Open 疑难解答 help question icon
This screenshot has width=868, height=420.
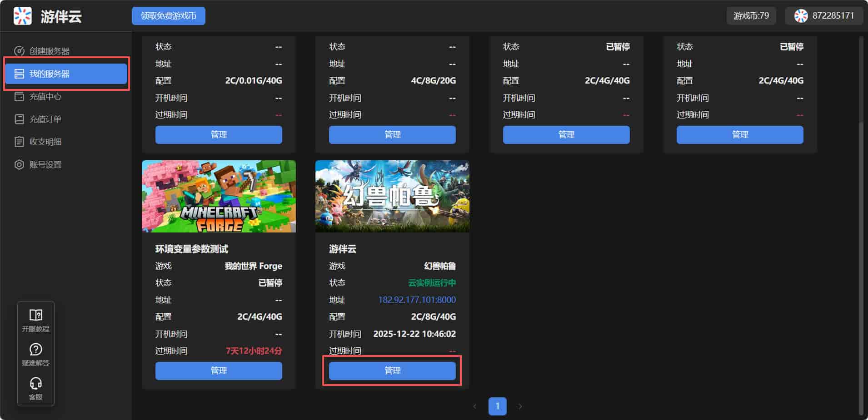[x=35, y=349]
